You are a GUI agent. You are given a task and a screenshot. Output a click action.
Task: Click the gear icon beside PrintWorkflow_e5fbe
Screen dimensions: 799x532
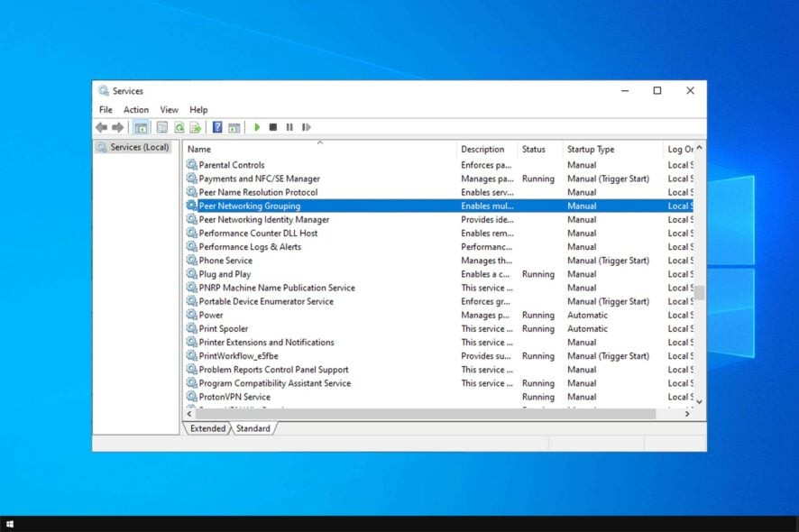point(191,355)
